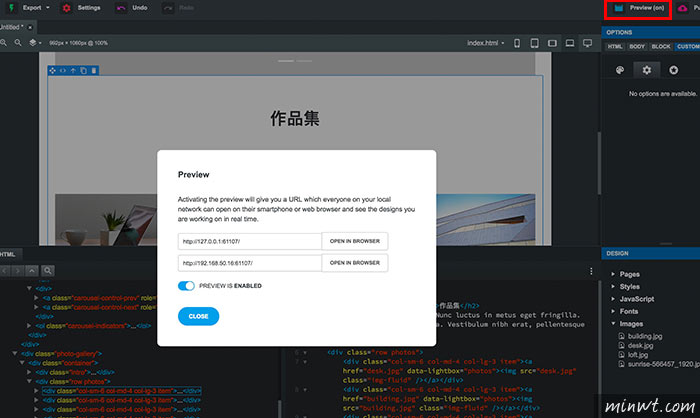Image resolution: width=700 pixels, height=418 pixels.
Task: Select the highlighted col-sm-6 item div
Action: tap(121, 391)
